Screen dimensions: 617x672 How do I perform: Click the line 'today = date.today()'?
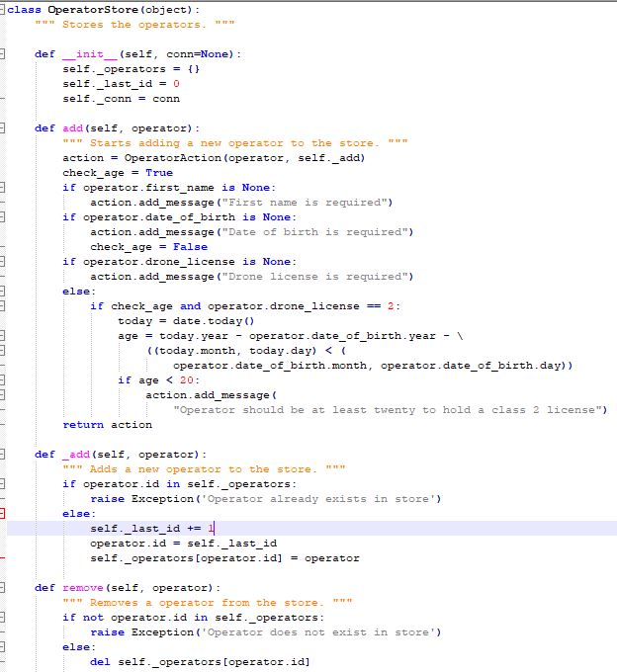(186, 321)
